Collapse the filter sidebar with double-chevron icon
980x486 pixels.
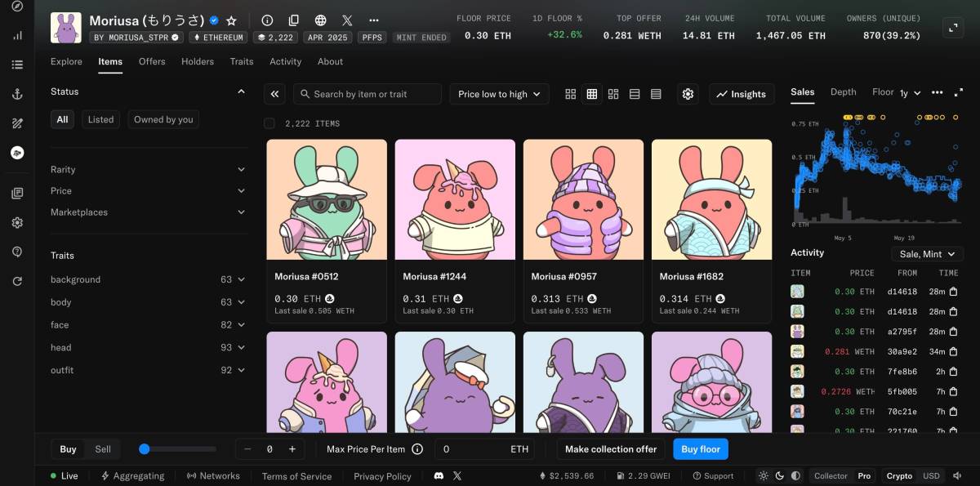point(275,94)
